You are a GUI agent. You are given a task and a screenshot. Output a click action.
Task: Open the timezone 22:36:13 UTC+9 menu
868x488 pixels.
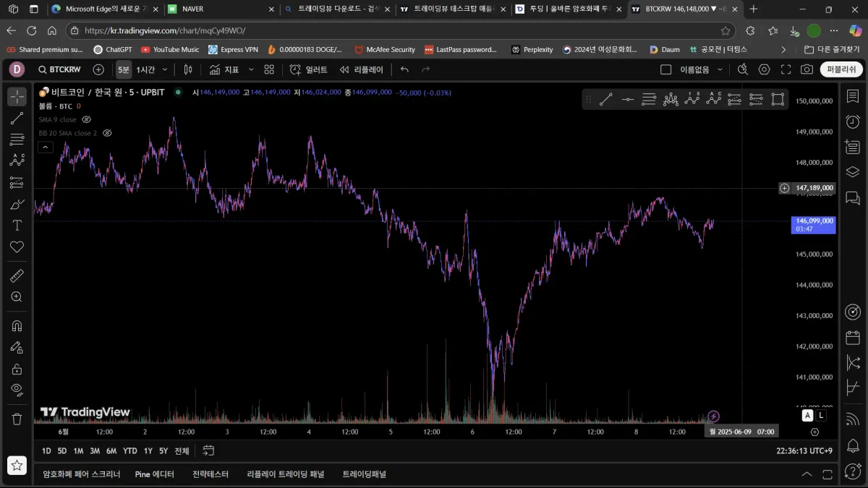[803, 450]
